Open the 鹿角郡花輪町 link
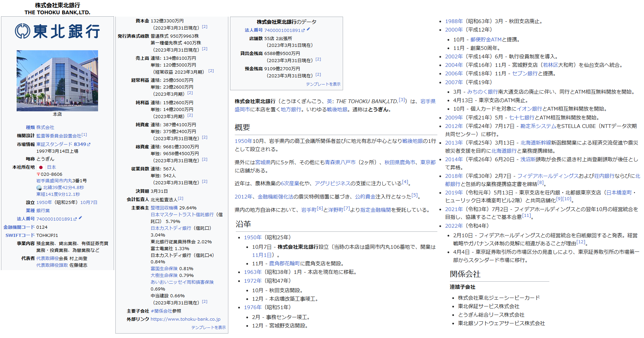Image resolution: width=644 pixels, height=338 pixels. 285,264
